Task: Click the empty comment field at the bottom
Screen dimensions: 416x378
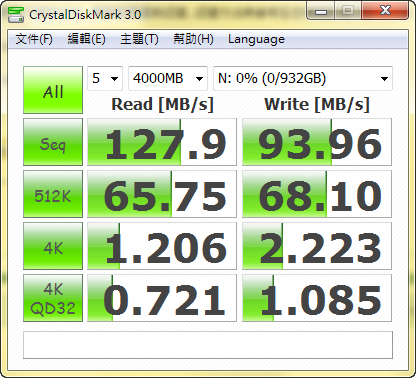Action: point(208,345)
